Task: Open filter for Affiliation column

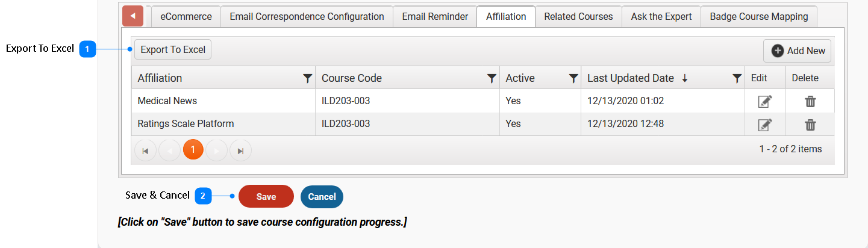Action: click(307, 78)
